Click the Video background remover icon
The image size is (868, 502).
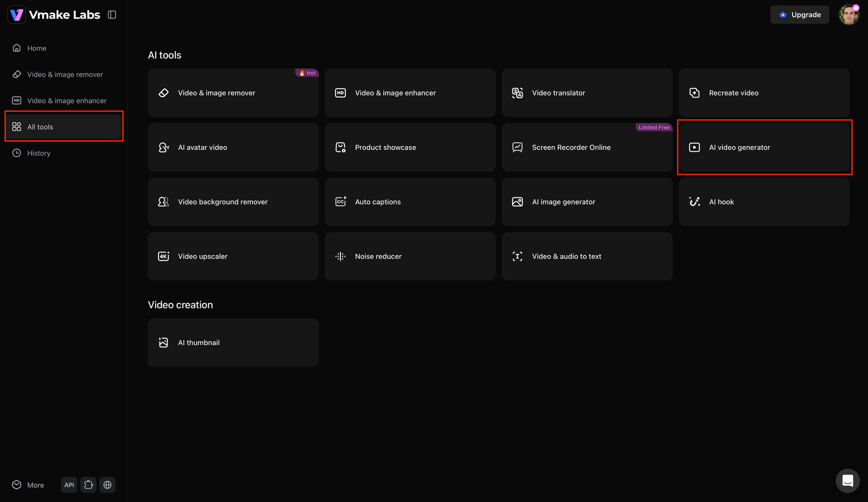pos(163,201)
